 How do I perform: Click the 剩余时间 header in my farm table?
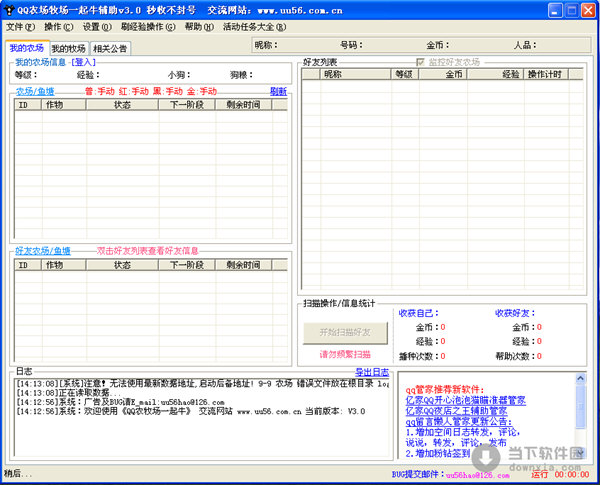[x=243, y=105]
